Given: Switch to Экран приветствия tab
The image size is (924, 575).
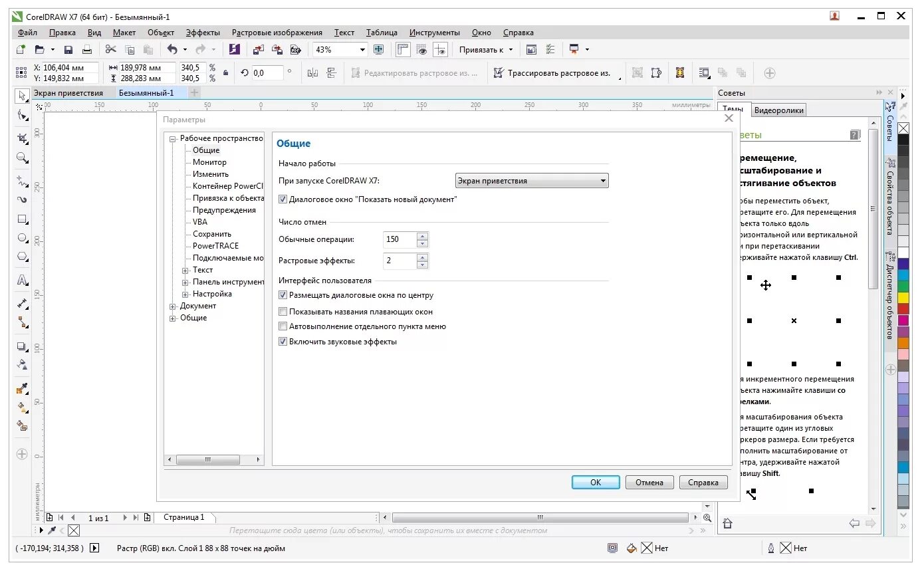Looking at the screenshot, I should click(x=68, y=93).
